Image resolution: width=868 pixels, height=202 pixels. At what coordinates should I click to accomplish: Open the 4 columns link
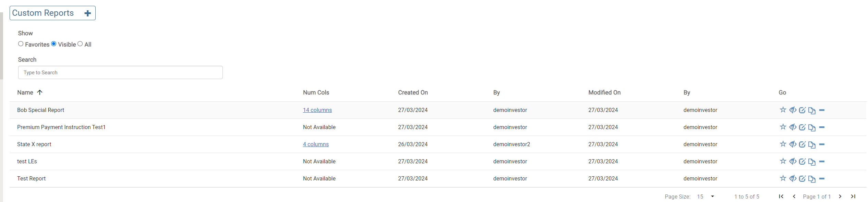coord(316,144)
